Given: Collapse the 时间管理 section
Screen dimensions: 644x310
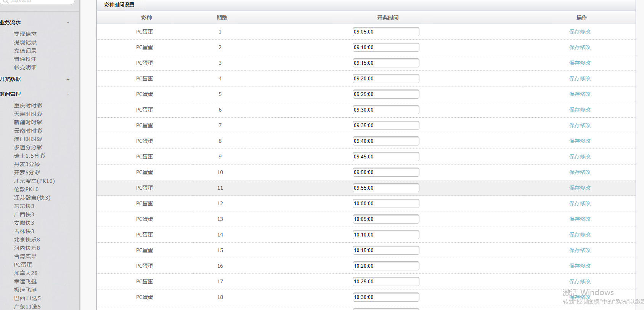Looking at the screenshot, I should click(68, 94).
